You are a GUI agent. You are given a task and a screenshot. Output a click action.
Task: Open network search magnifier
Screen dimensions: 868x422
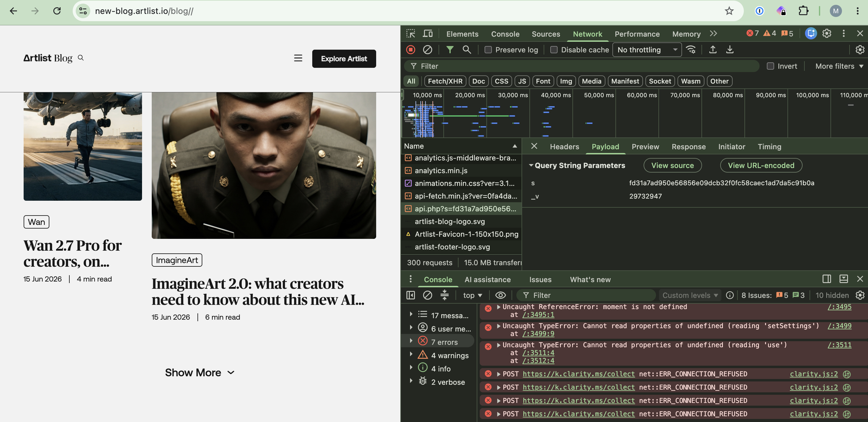click(467, 50)
